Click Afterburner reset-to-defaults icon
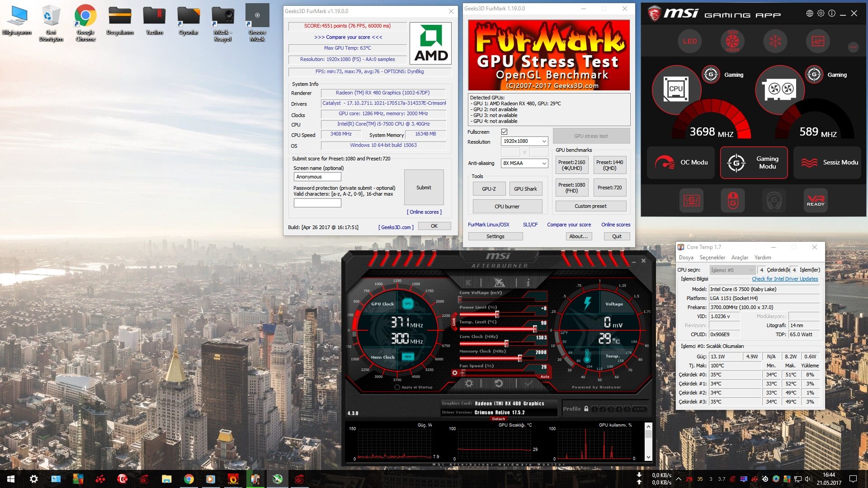868x488 pixels. point(499,384)
